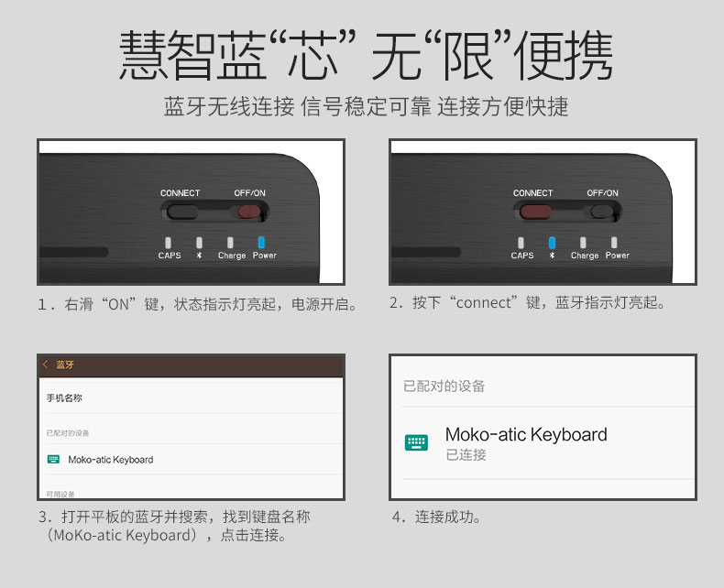Screen dimensions: 724x588
Task: Click the subtitle 蓝牙无线连接 信号稳定可靠
Action: point(298,106)
